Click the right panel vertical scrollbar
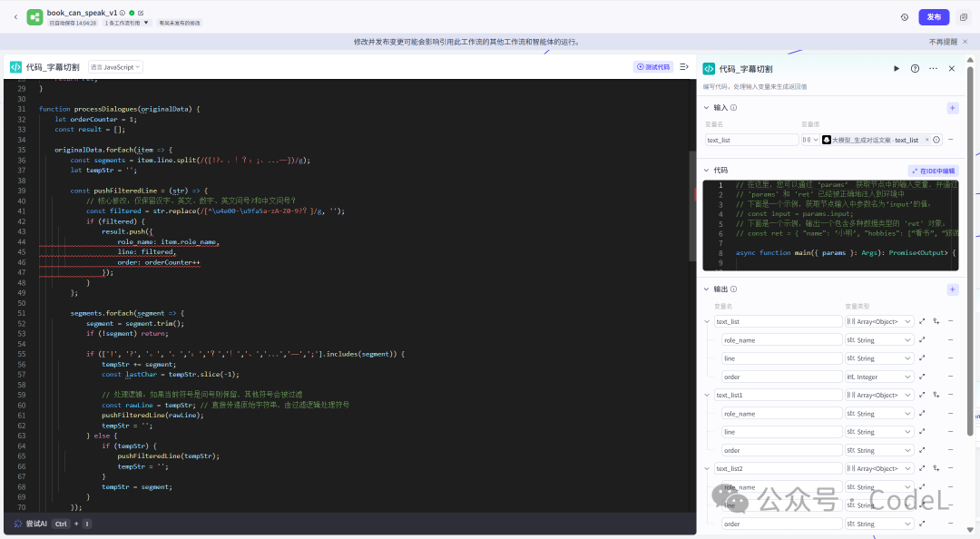 [970, 250]
